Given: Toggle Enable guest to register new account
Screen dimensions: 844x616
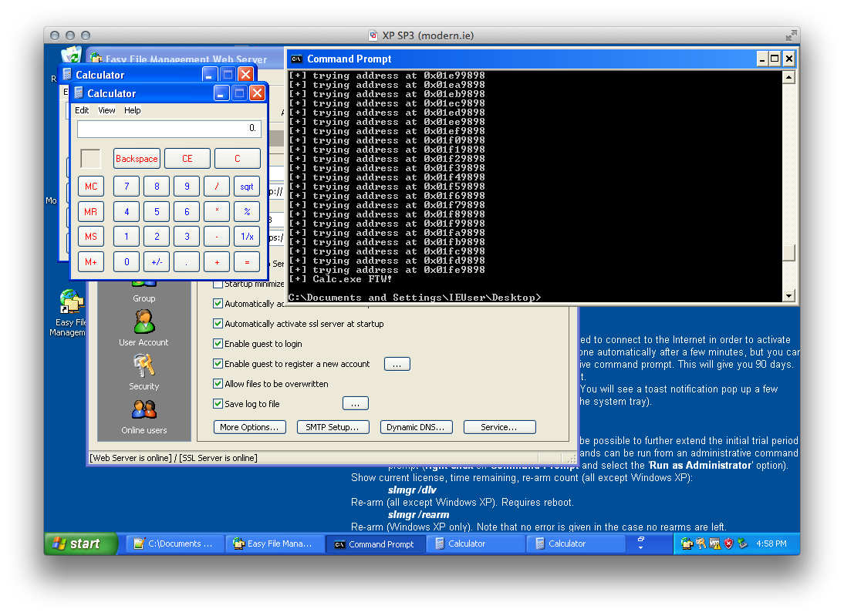Looking at the screenshot, I should click(218, 364).
